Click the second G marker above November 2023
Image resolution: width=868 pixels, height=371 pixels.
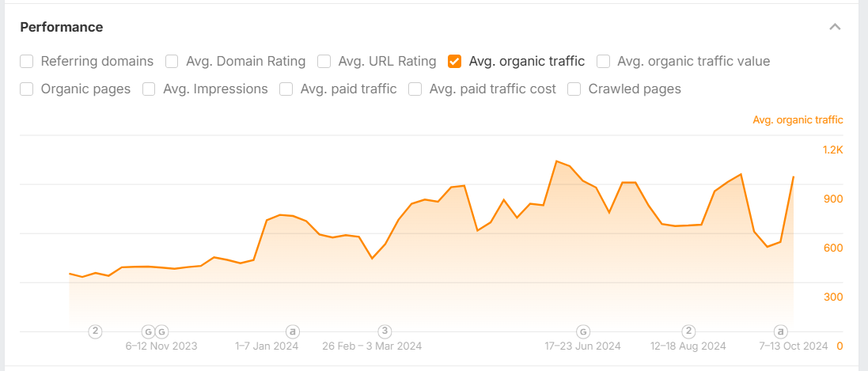161,331
